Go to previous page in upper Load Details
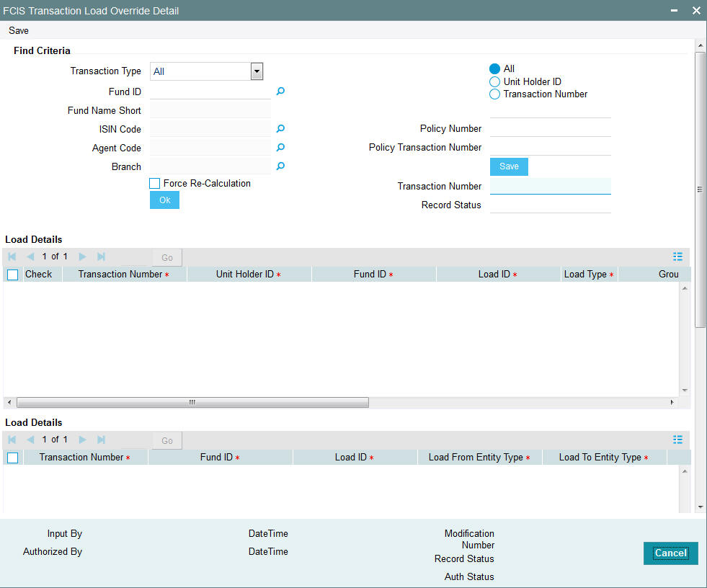 click(31, 257)
